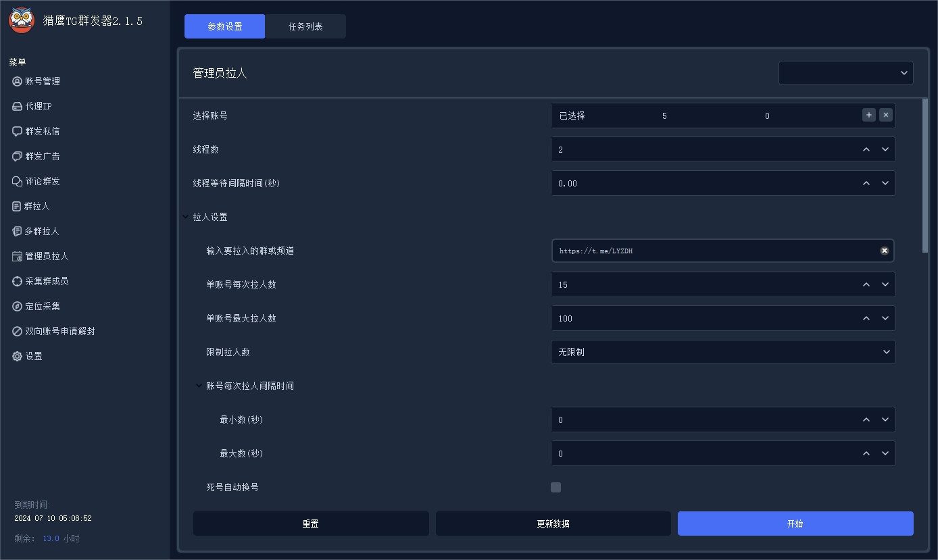Click the 设置 gear icon

(x=18, y=356)
